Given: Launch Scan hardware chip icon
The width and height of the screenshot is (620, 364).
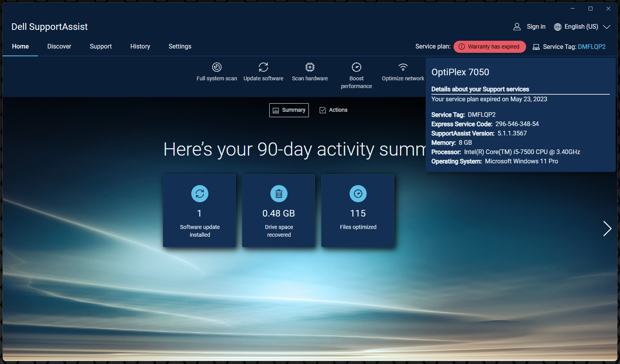Looking at the screenshot, I should [x=310, y=67].
